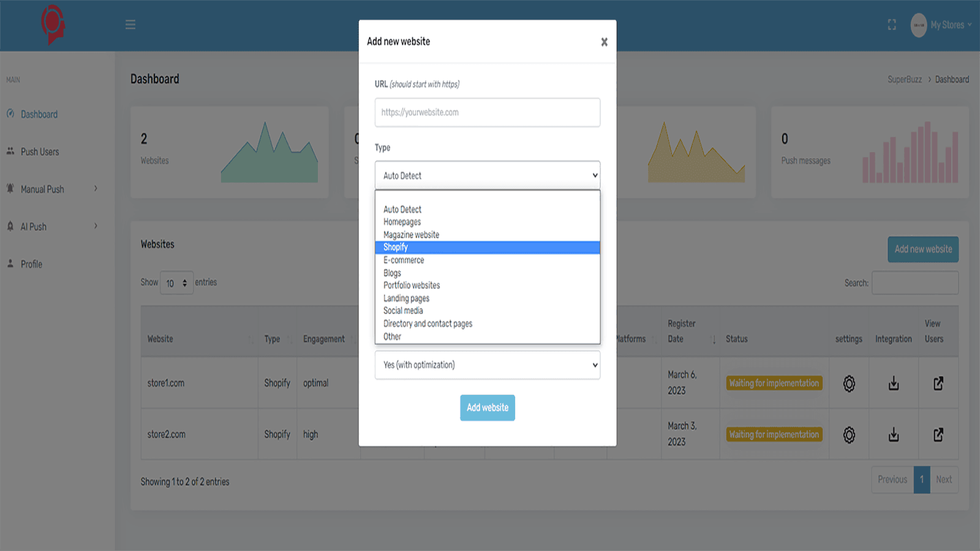Viewport: 980px width, 551px height.
Task: Click the website URL input field
Action: tap(487, 113)
